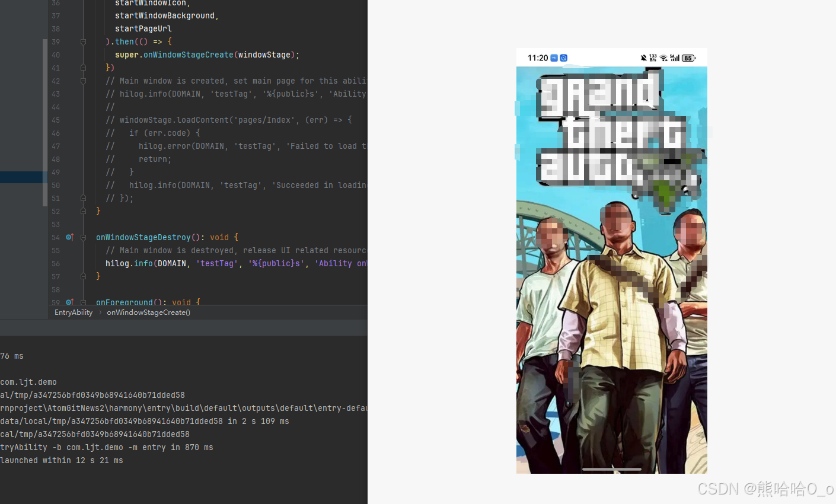The image size is (836, 504).
Task: Click the AtomGitNews2\harmony build path log line
Action: click(184, 408)
